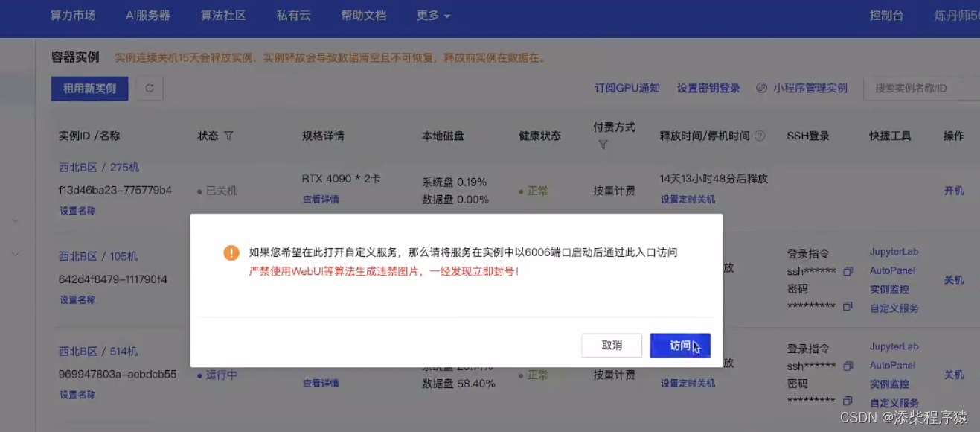980x432 pixels.
Task: Click the 访问 button in dialog
Action: tap(679, 345)
